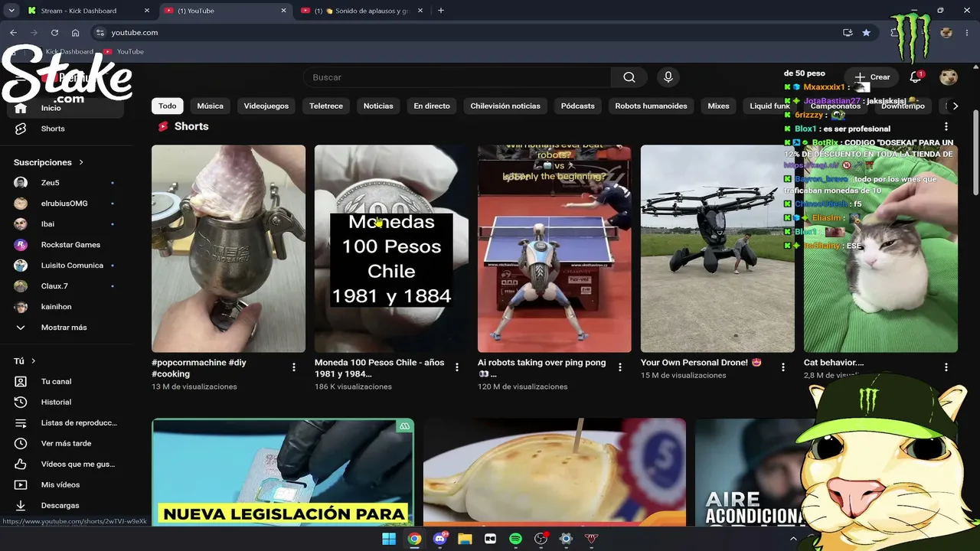Open Vídeos que me gustan
Screen dimensions: 980x551
point(65,464)
